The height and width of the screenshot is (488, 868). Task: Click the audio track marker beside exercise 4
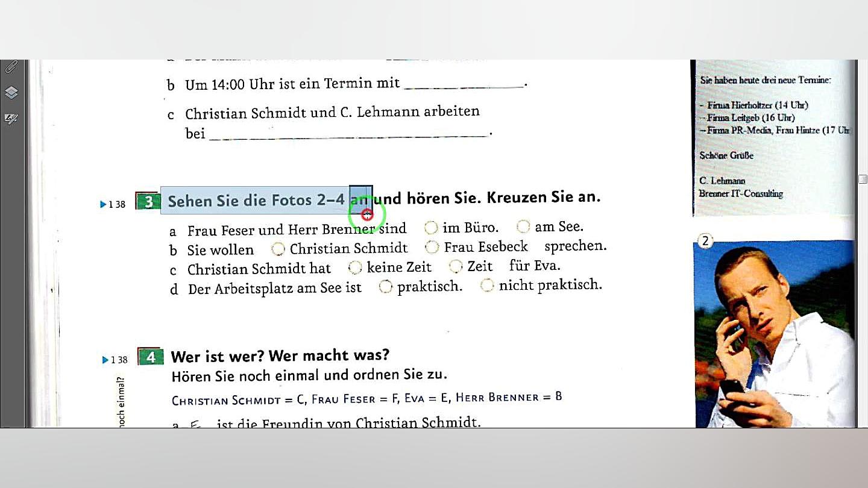coord(115,360)
